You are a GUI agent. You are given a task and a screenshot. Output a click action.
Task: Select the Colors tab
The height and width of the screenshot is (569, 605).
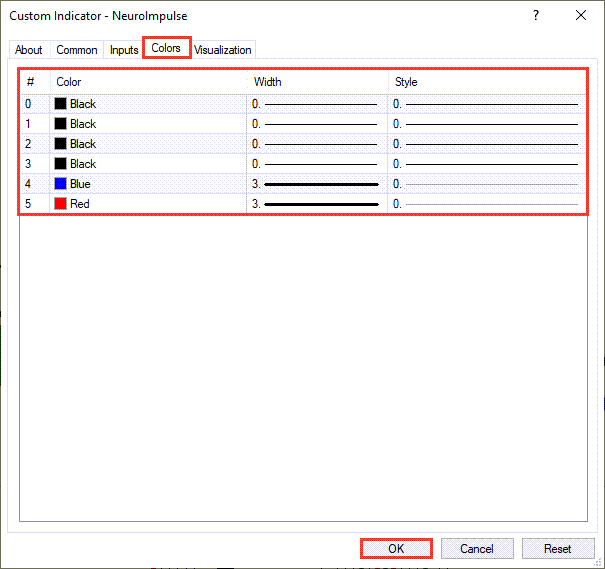click(x=166, y=48)
